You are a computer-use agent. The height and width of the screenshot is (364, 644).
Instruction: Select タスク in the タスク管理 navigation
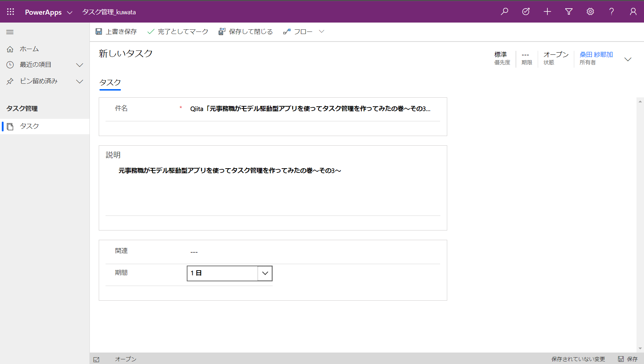coord(45,126)
